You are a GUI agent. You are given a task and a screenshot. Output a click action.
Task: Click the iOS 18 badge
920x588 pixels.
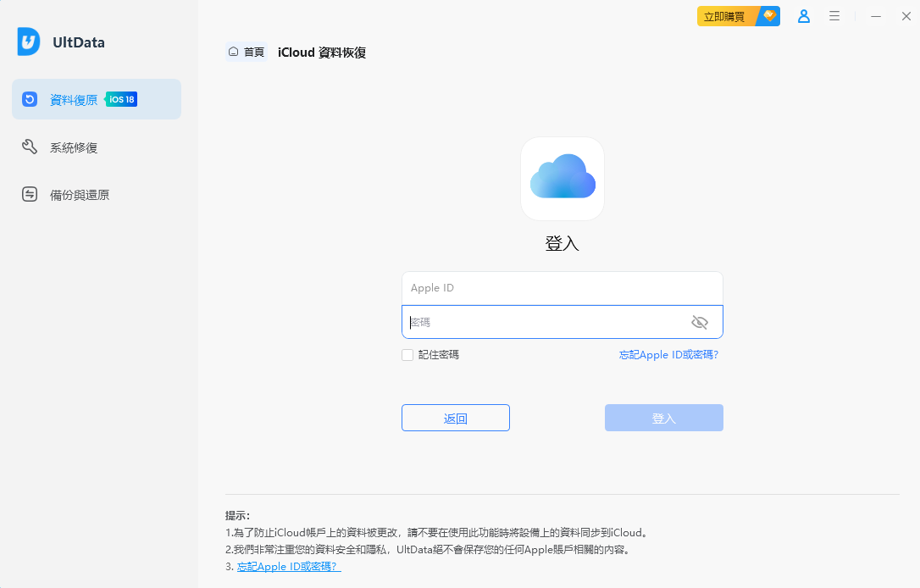coord(121,99)
